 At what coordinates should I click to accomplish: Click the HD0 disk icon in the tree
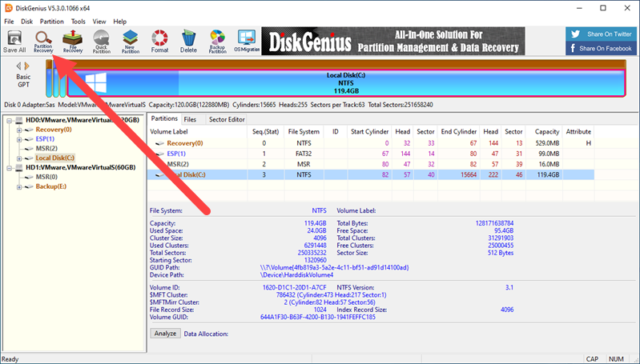coord(19,120)
